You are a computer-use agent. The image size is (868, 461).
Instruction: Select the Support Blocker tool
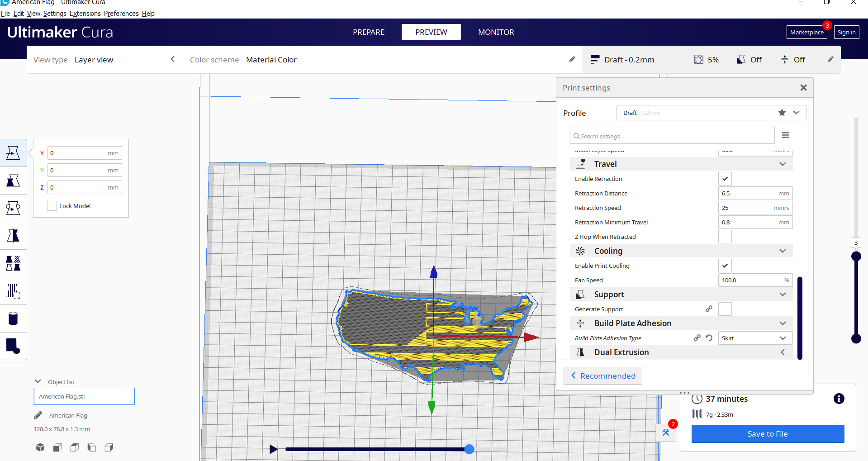13,291
